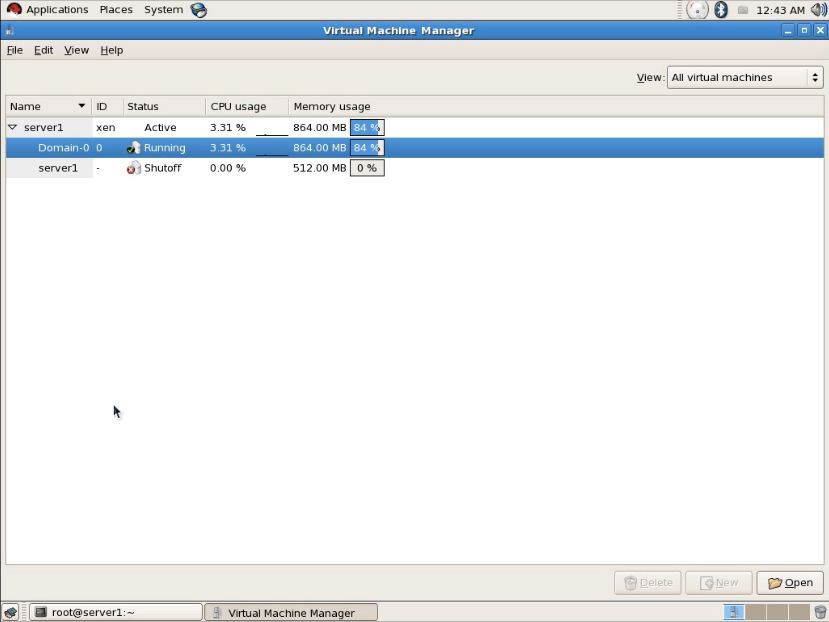Click the Delete button
Image resolution: width=829 pixels, height=622 pixels.
coord(648,583)
